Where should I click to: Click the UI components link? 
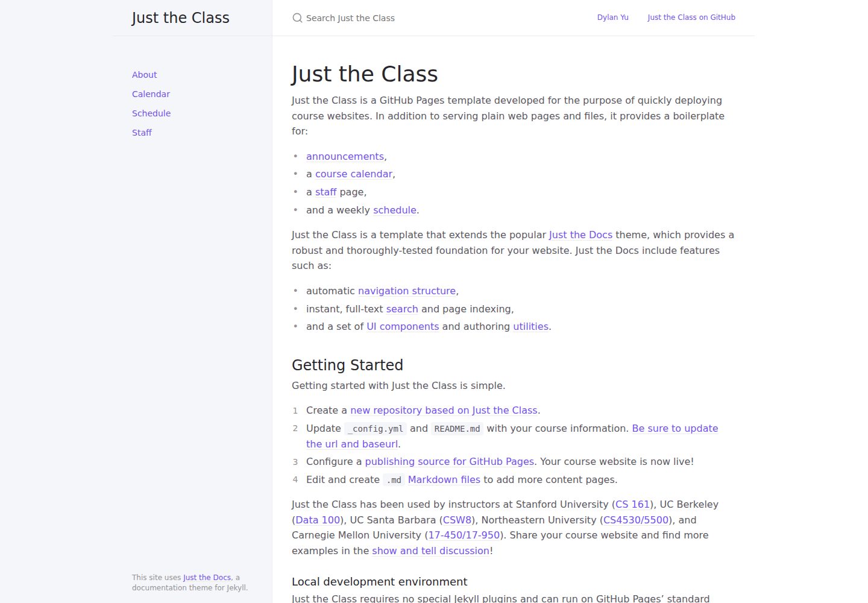(x=403, y=326)
